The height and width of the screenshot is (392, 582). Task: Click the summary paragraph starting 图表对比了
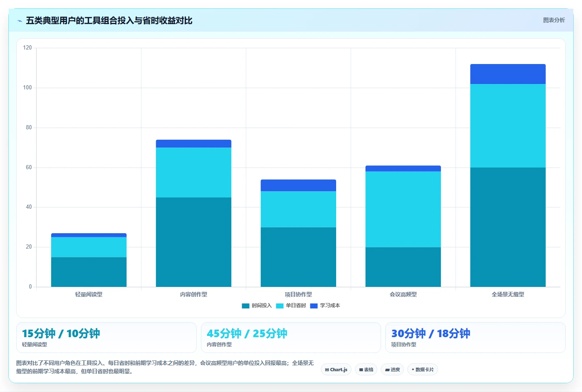click(165, 367)
